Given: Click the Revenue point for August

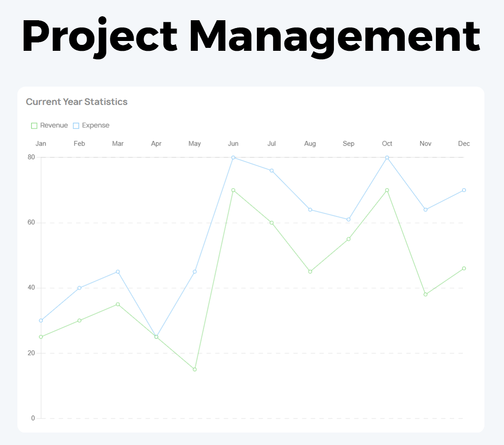Looking at the screenshot, I should click(310, 271).
